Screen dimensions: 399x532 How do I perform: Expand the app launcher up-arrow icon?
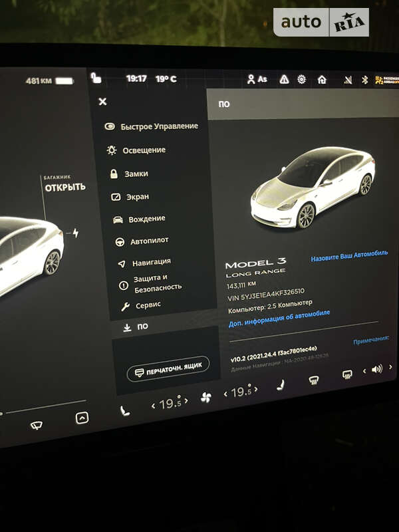pyautogui.click(x=82, y=418)
